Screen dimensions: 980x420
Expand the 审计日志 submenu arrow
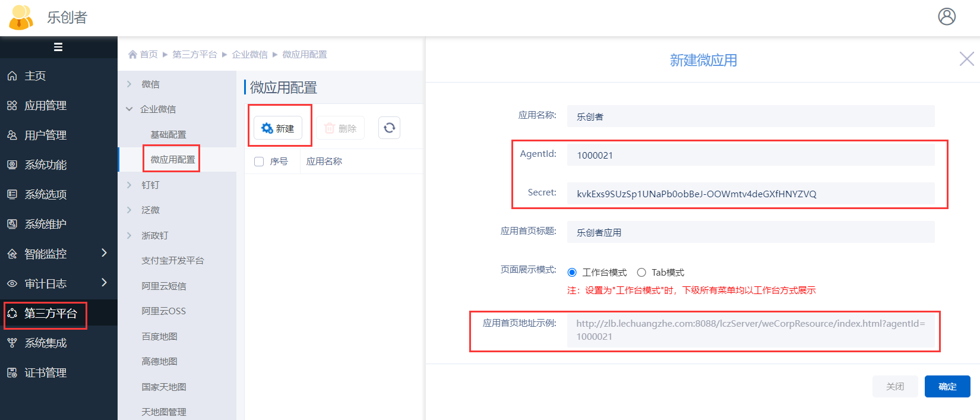[105, 283]
